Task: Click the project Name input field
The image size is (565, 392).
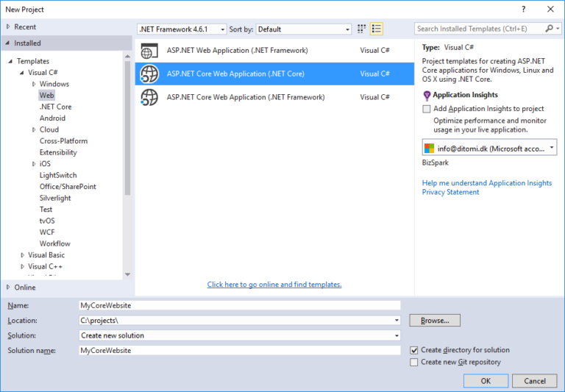Action: coord(240,305)
